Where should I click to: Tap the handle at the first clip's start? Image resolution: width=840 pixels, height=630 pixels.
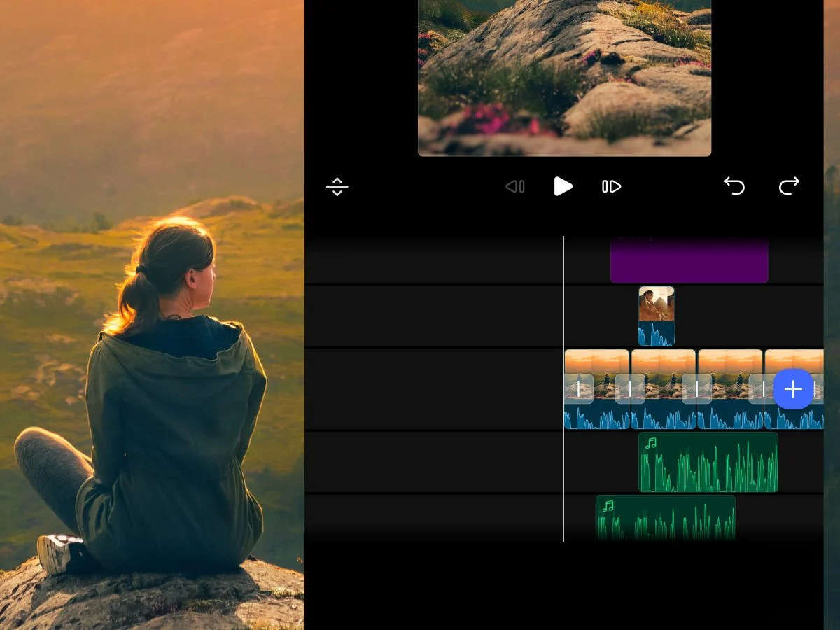point(579,389)
